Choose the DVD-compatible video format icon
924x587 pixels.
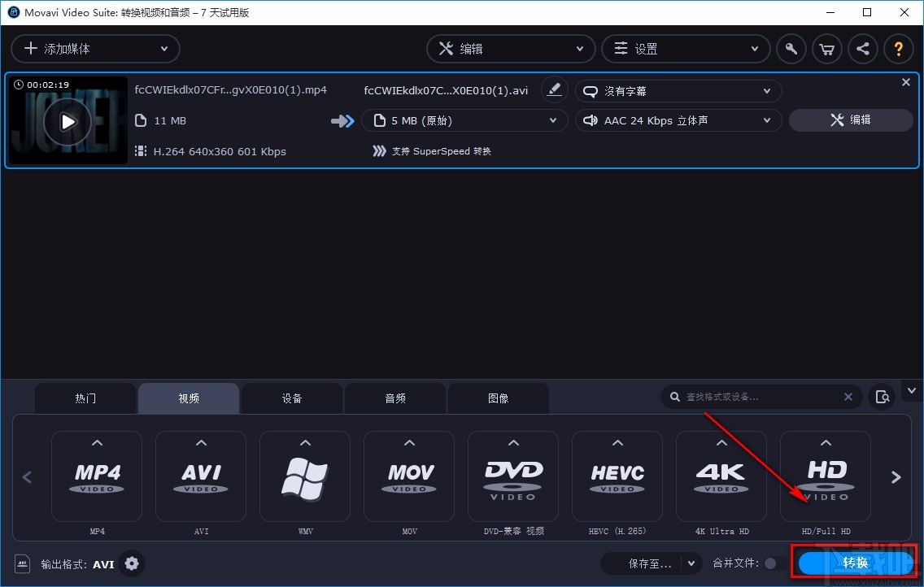tap(512, 476)
